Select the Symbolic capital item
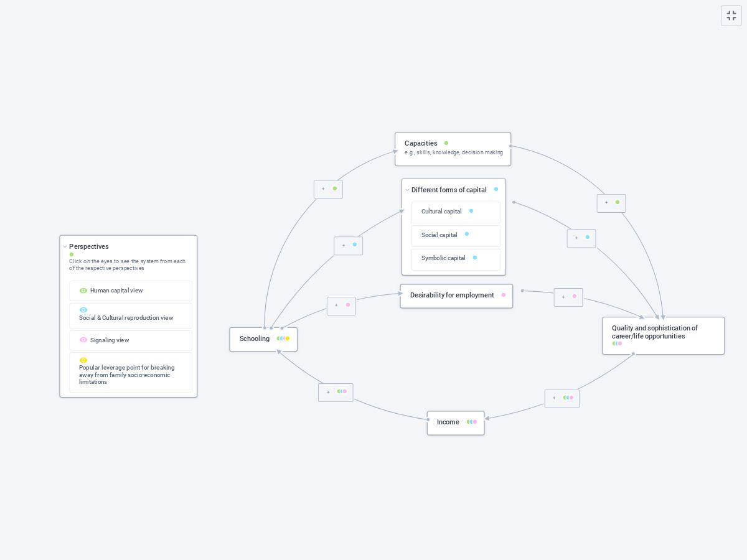The image size is (747, 560). 443,258
